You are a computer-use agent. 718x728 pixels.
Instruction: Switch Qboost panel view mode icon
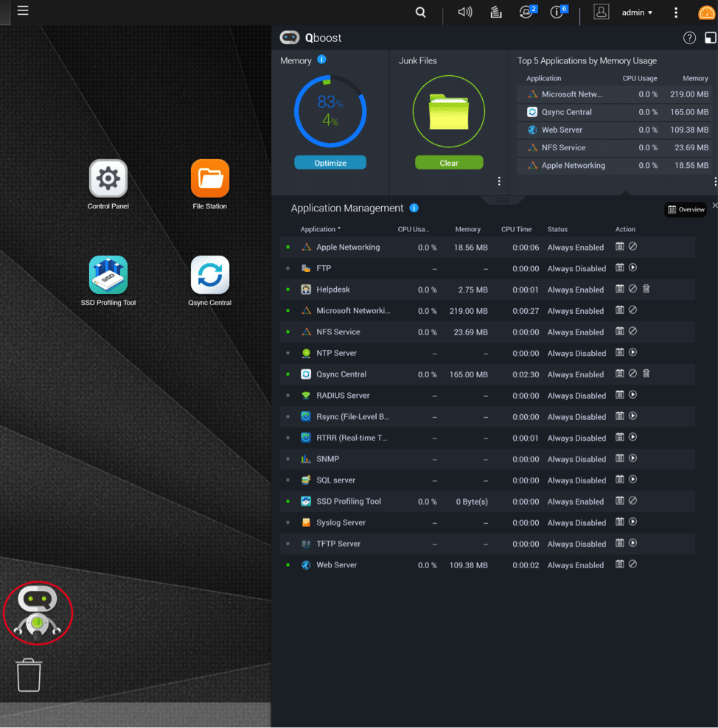pyautogui.click(x=711, y=38)
